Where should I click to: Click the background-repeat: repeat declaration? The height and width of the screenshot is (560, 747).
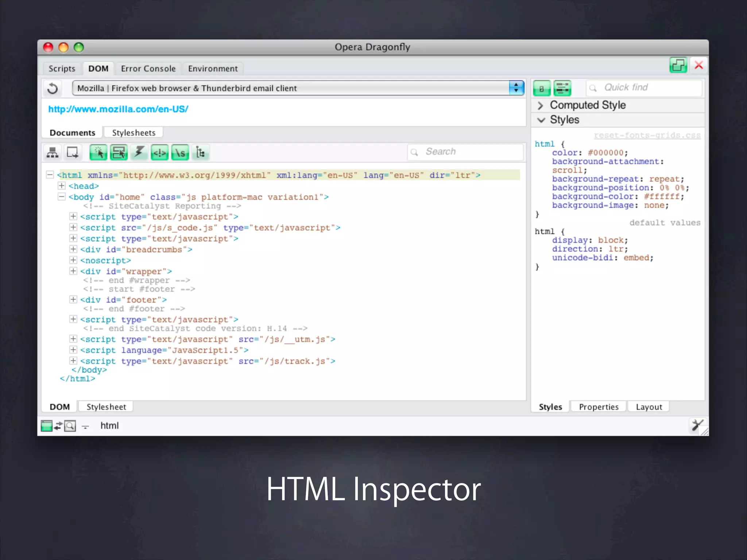(618, 179)
